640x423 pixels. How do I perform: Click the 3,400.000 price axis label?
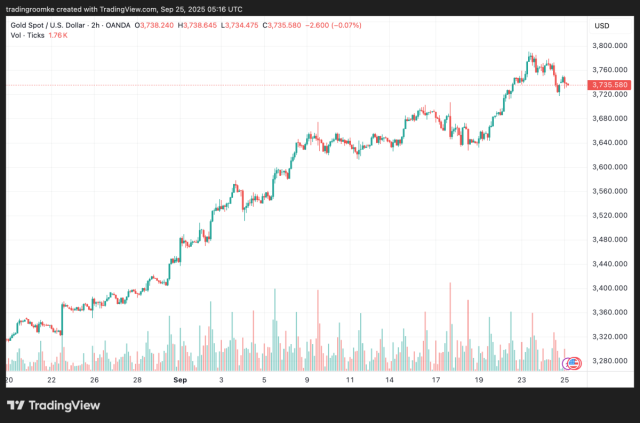[610, 288]
